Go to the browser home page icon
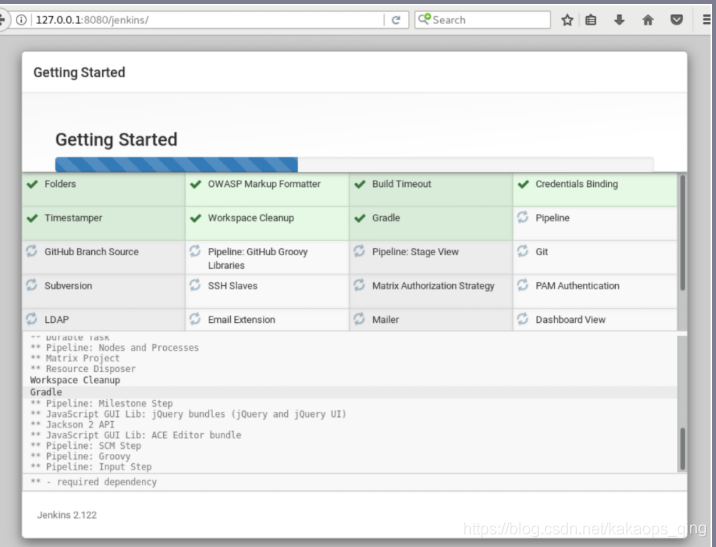 click(648, 20)
